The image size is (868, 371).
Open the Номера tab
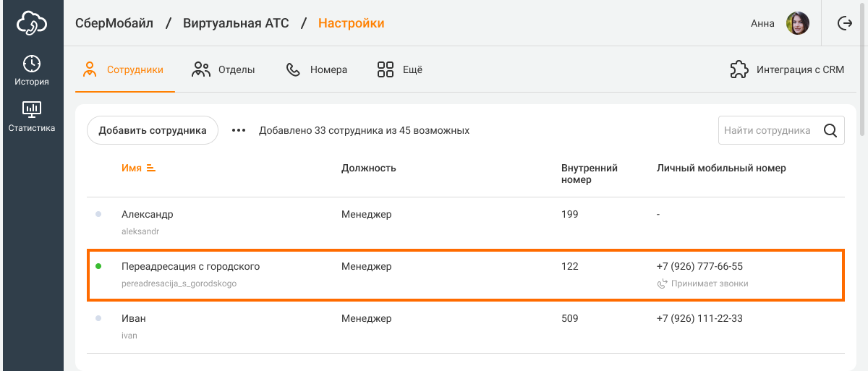tap(317, 70)
